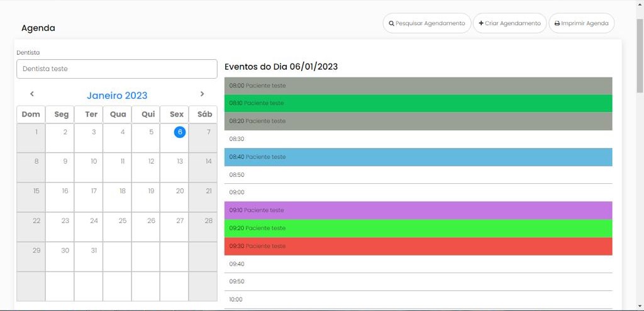This screenshot has width=644, height=311.
Task: Open the 09:10 purple appointment
Action: point(418,210)
